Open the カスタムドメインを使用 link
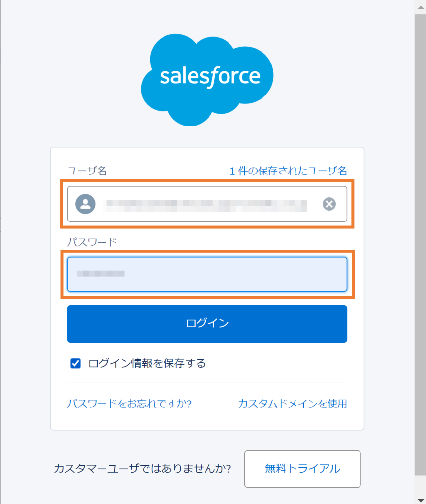 pos(293,404)
